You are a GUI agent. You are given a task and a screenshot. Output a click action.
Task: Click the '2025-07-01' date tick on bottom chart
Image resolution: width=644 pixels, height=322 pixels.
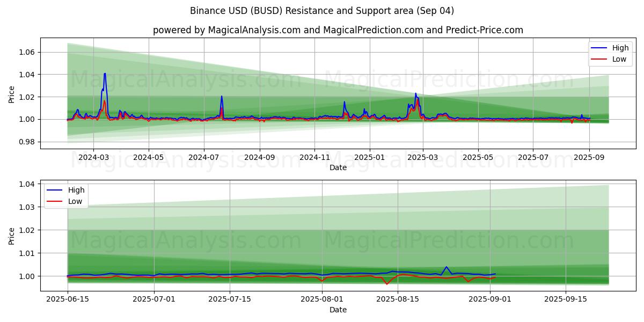pos(155,300)
